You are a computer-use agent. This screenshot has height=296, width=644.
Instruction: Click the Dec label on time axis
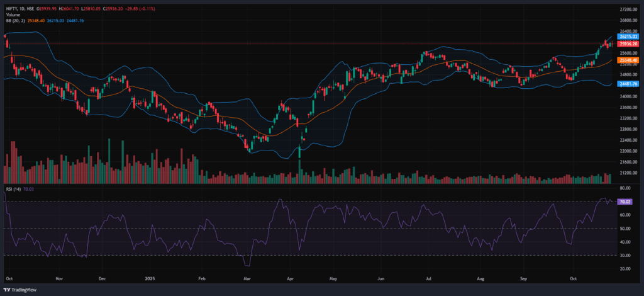point(102,277)
